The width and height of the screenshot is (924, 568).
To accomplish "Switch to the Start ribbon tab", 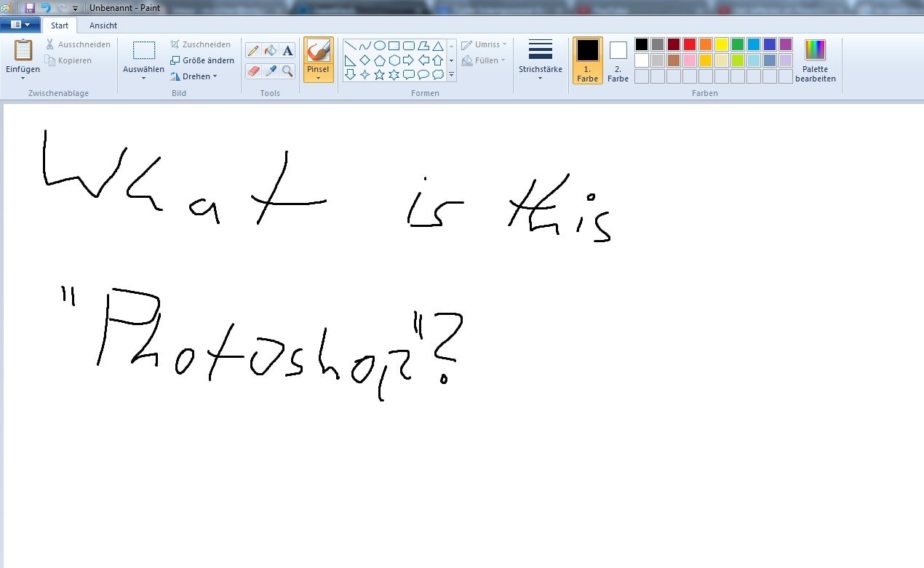I will coord(60,25).
